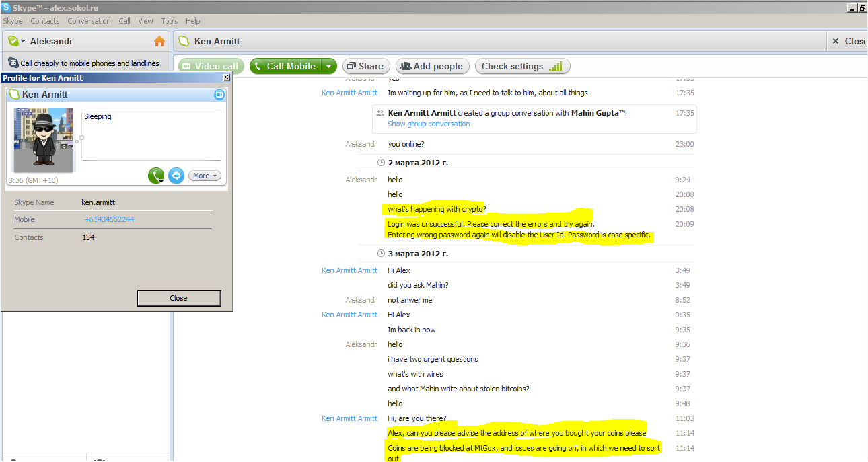Image resolution: width=868 pixels, height=462 pixels.
Task: Click the Skype logo in the title bar
Action: 6,7
